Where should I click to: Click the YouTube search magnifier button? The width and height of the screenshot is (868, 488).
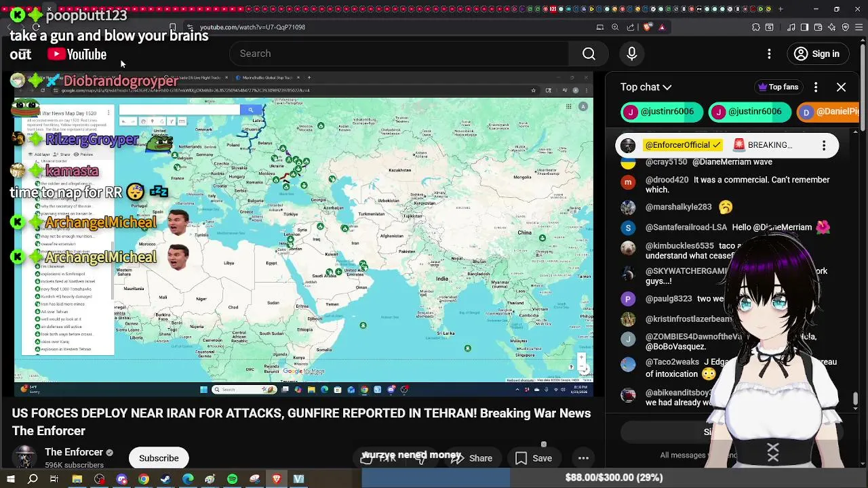point(589,54)
